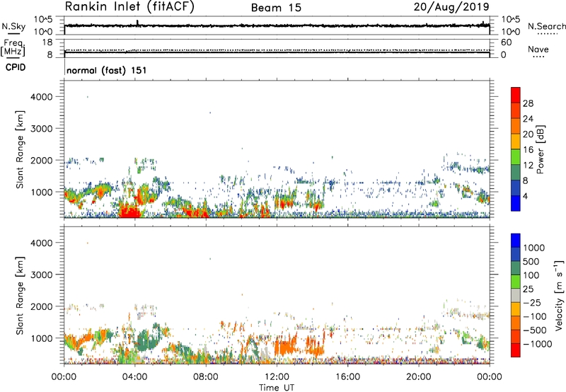This screenshot has width=566, height=392.
Task: Click the 'Rankin Inlet (fitACF)' plot title
Action: click(x=129, y=7)
